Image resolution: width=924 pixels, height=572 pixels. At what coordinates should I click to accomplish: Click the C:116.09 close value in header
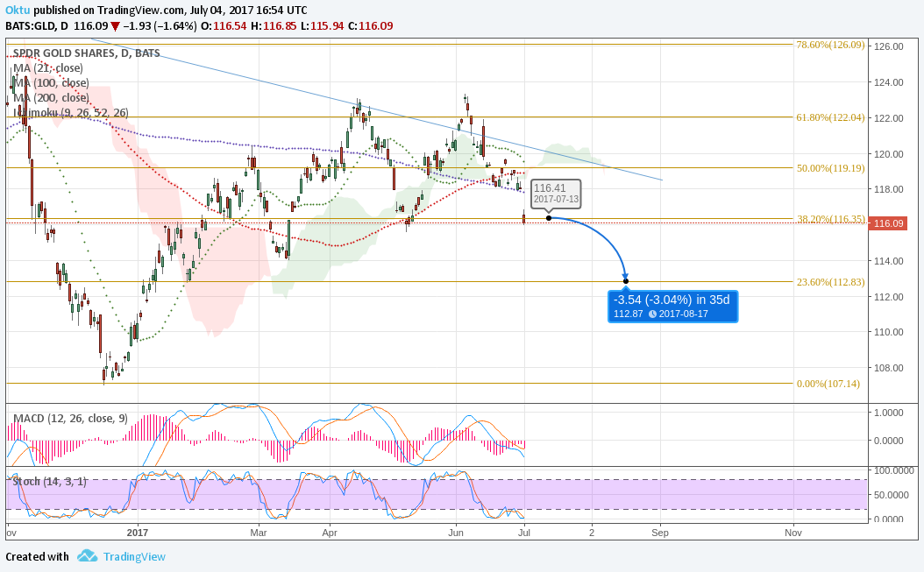click(370, 26)
